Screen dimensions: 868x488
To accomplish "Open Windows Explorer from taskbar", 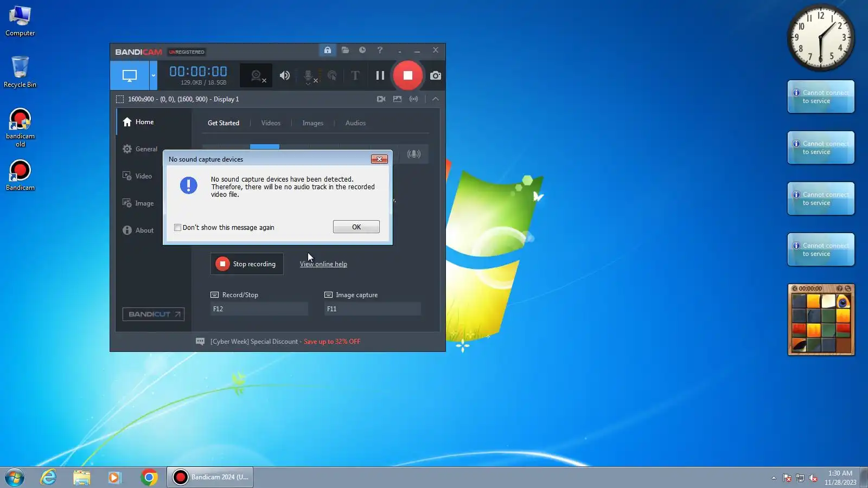I will tap(82, 477).
